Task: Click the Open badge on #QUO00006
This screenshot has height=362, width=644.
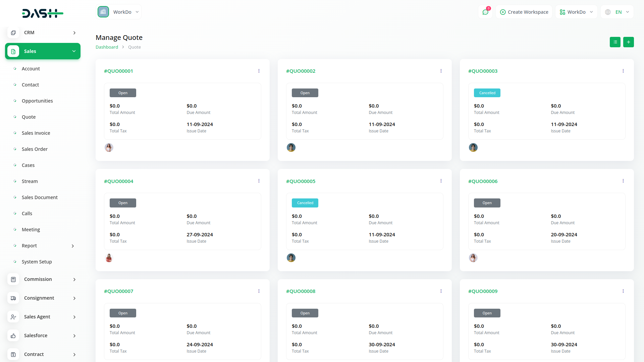Action: click(x=487, y=203)
